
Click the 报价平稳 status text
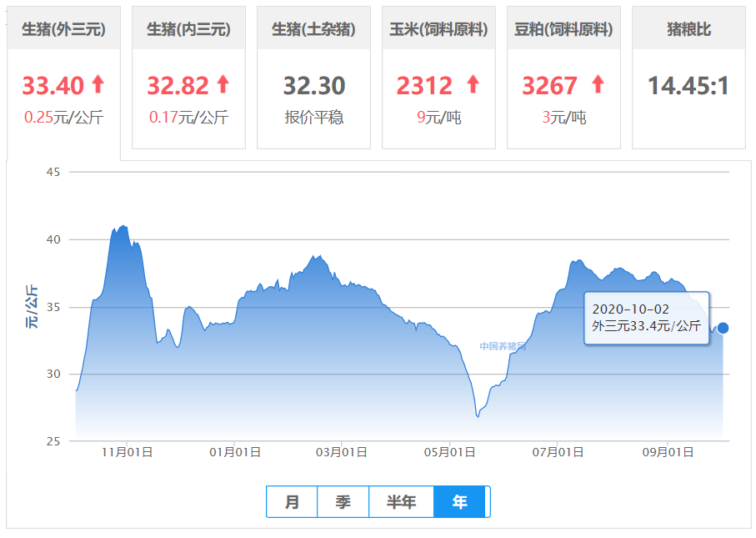point(314,118)
